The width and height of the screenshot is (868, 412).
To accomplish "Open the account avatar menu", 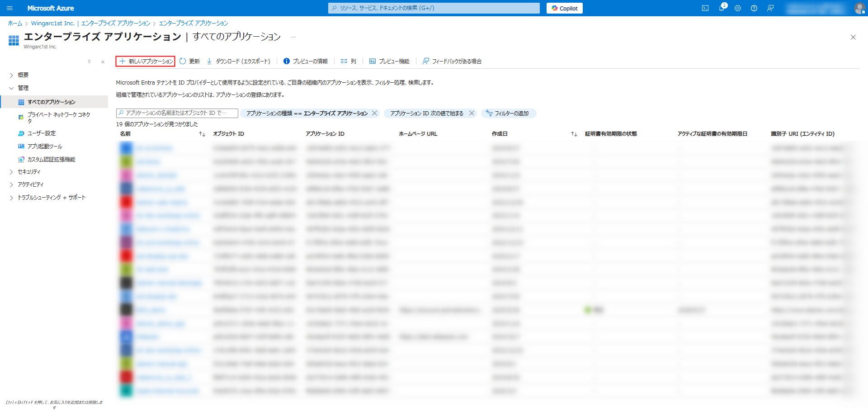I will 859,8.
